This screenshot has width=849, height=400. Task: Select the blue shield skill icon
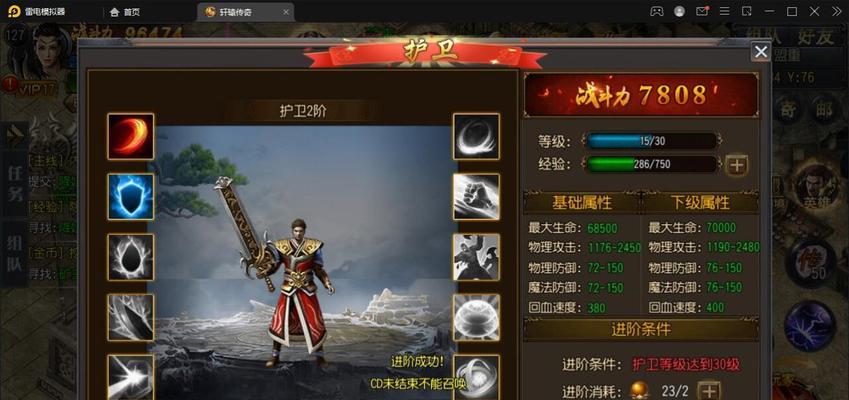point(130,196)
